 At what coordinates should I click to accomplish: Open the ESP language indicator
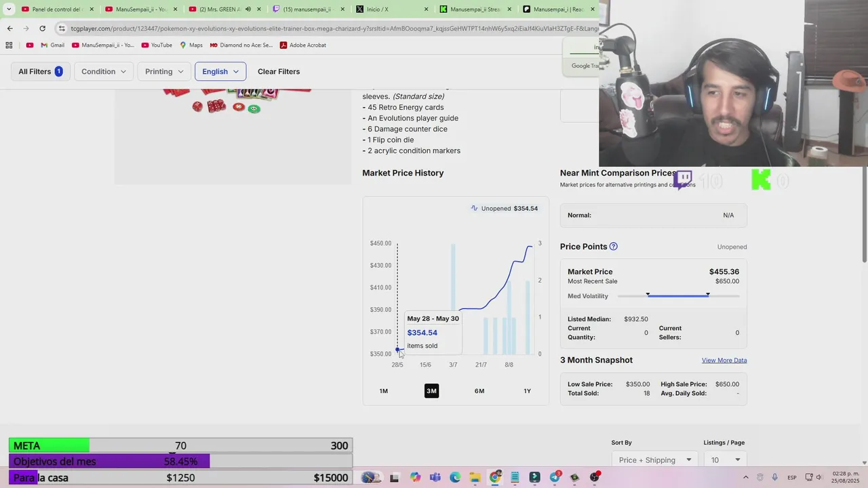tap(793, 477)
